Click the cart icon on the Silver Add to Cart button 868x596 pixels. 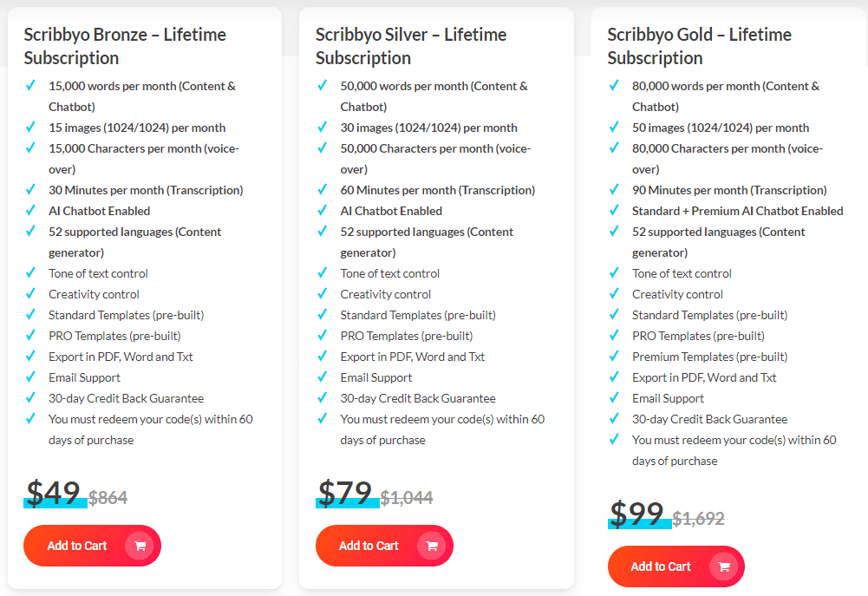432,546
